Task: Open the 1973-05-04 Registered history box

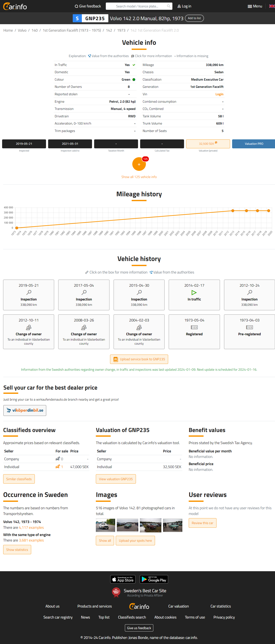Action: [x=194, y=331]
